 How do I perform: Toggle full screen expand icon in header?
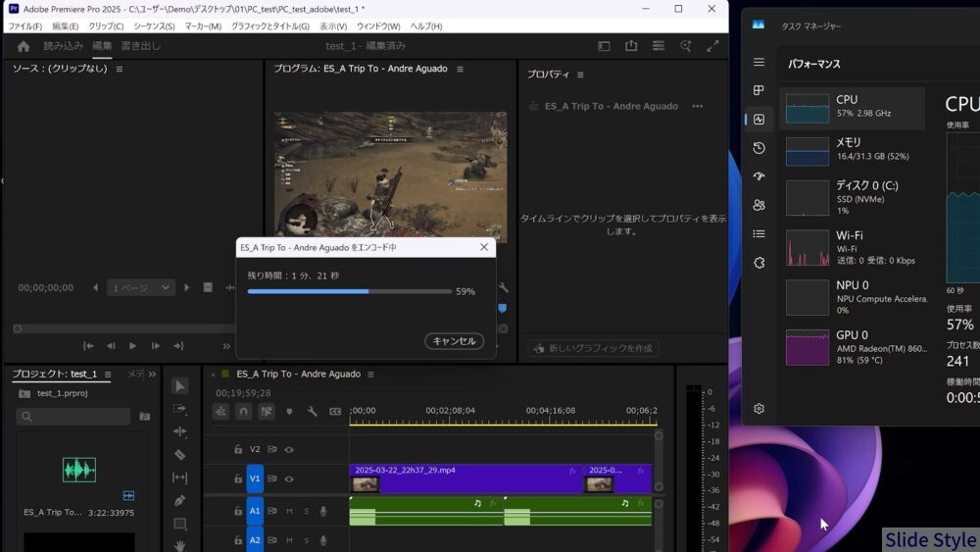pos(712,46)
